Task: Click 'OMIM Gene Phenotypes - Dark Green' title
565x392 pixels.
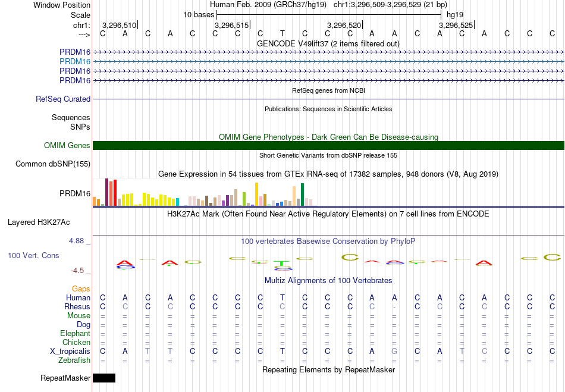Action: (328, 137)
